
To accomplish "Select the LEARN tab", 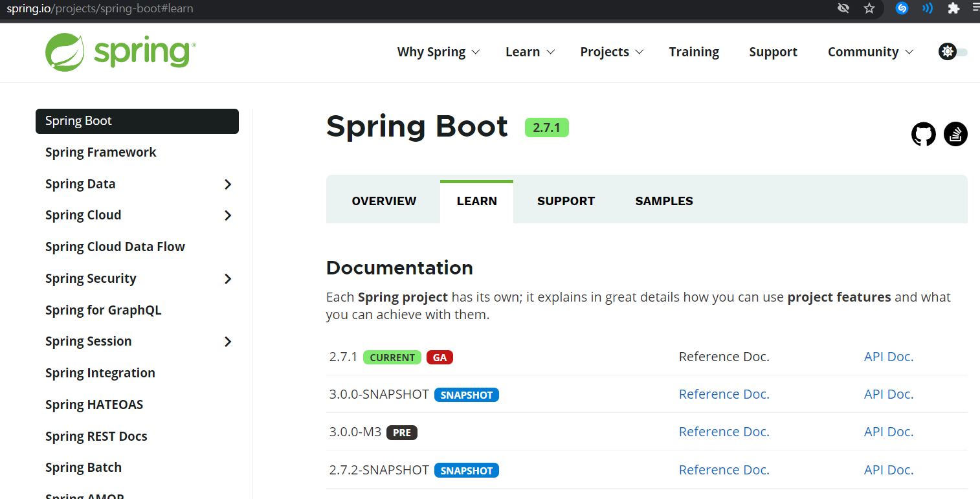I will click(x=476, y=201).
